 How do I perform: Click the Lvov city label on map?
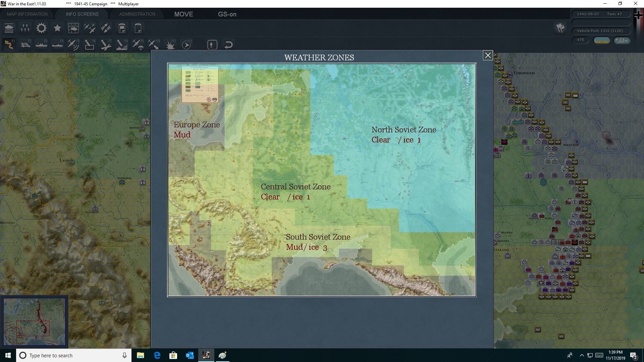[64, 160]
